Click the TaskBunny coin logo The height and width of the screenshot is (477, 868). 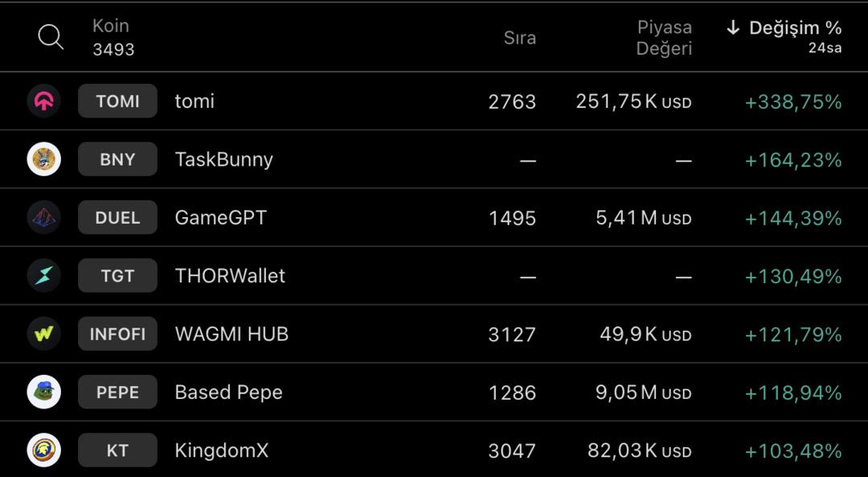coord(43,158)
